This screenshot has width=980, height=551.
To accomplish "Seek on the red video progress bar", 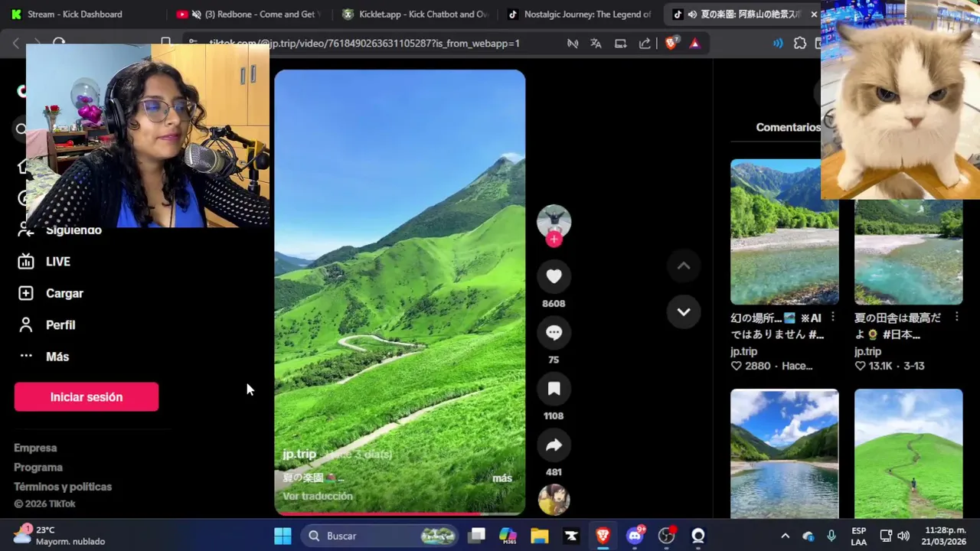I will [400, 514].
